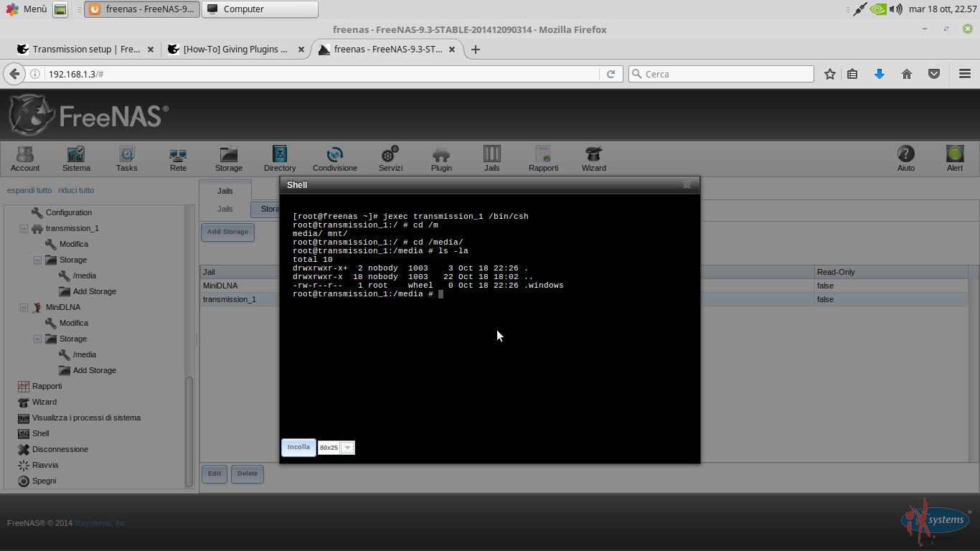Open the Pocket icon in Firefox toolbar
Screen dimensions: 980x551
pos(934,74)
